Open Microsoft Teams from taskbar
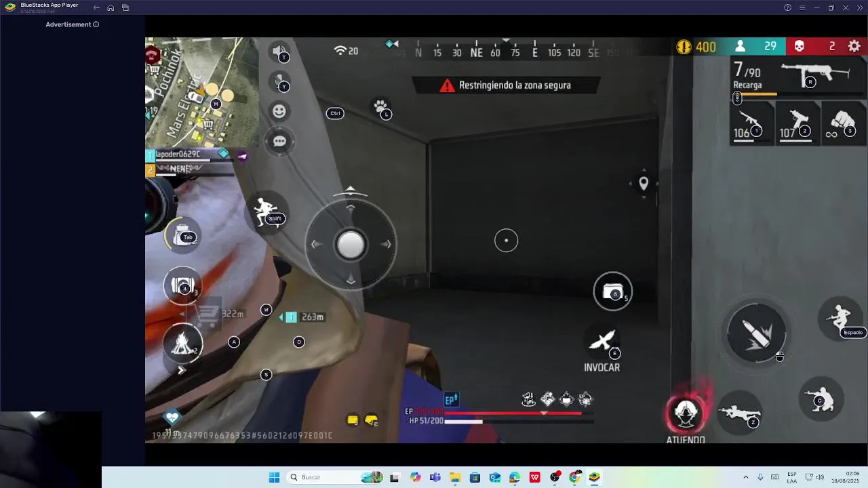Screen dimensions: 868x488 pyautogui.click(x=435, y=477)
